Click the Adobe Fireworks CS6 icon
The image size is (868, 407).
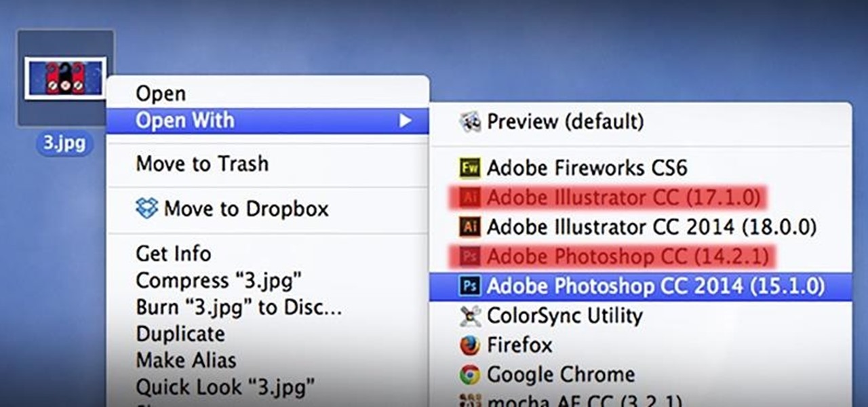469,167
